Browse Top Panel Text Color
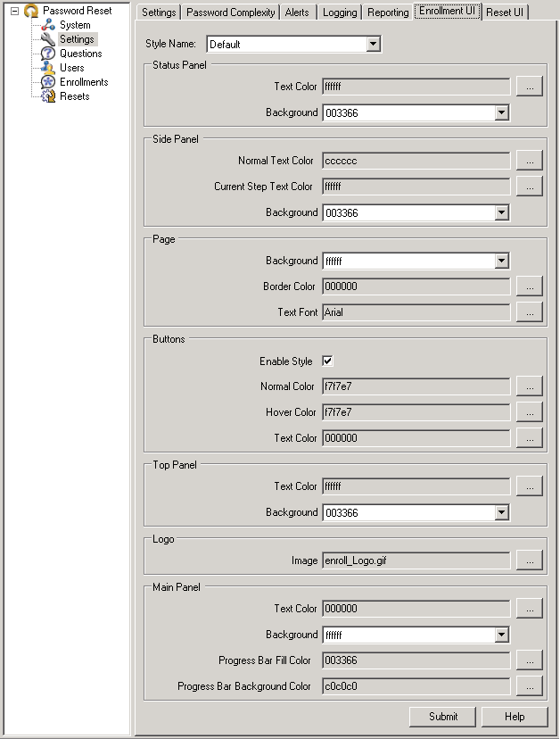Viewport: 560px width, 739px height. [x=530, y=486]
